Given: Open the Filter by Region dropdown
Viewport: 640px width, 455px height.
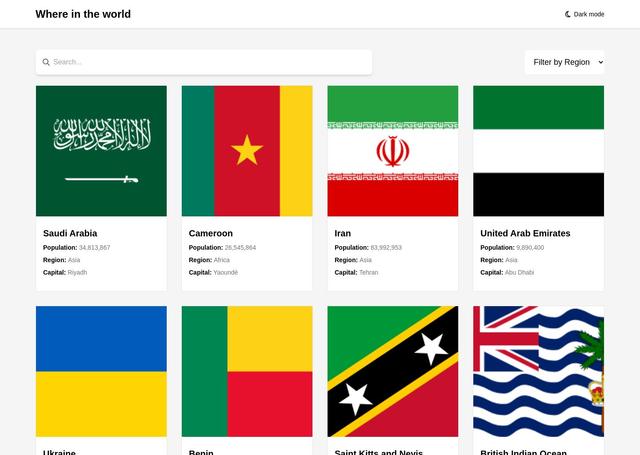Looking at the screenshot, I should click(564, 62).
